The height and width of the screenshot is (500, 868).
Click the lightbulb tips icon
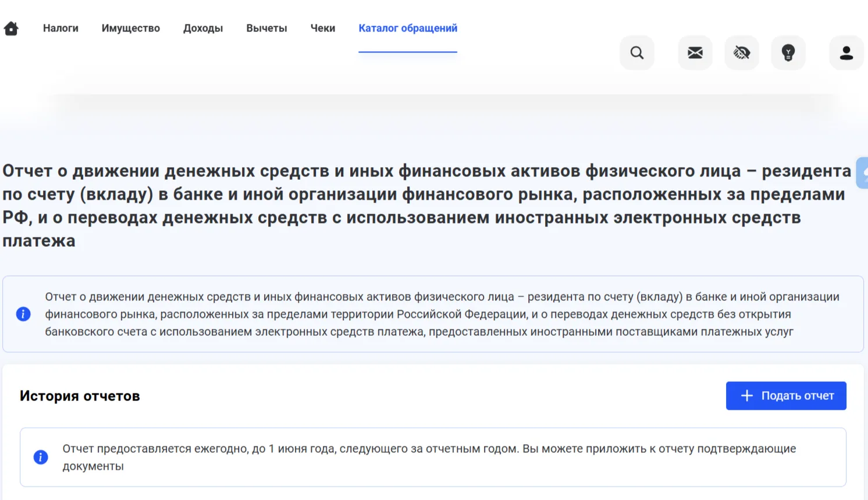point(788,53)
